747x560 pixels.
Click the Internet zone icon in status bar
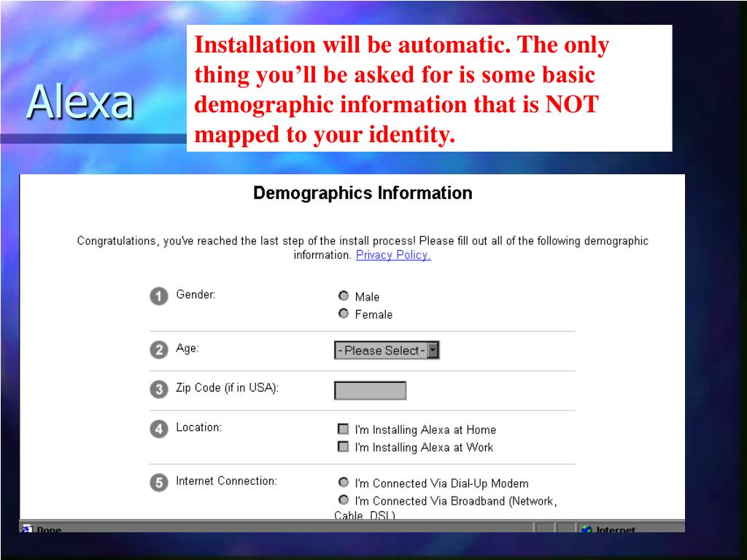(587, 529)
